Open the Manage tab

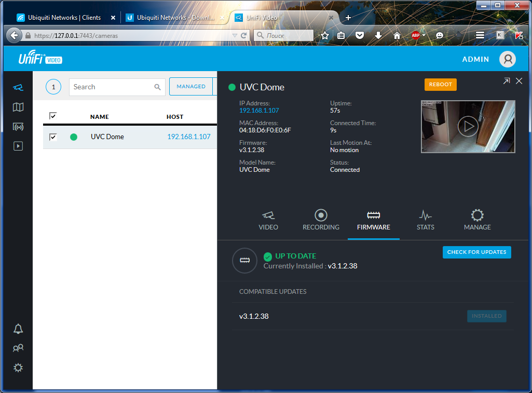tap(477, 220)
